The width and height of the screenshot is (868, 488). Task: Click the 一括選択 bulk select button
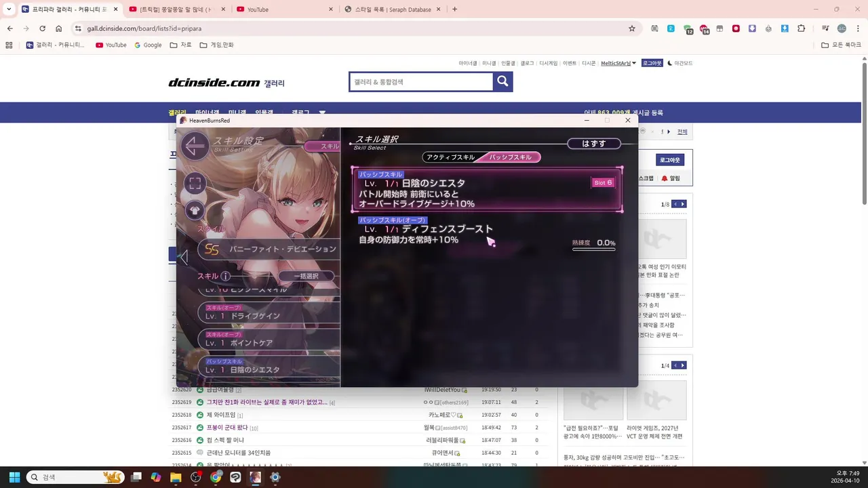(306, 276)
